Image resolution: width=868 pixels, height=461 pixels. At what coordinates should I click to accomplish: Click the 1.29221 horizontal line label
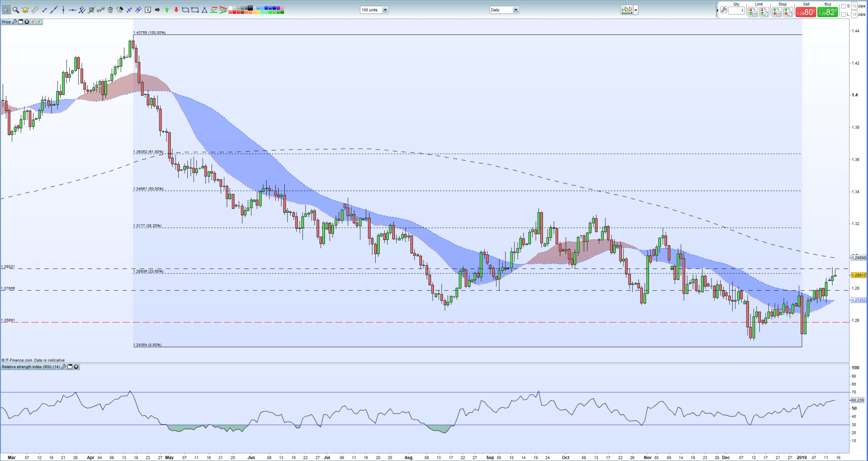8,267
